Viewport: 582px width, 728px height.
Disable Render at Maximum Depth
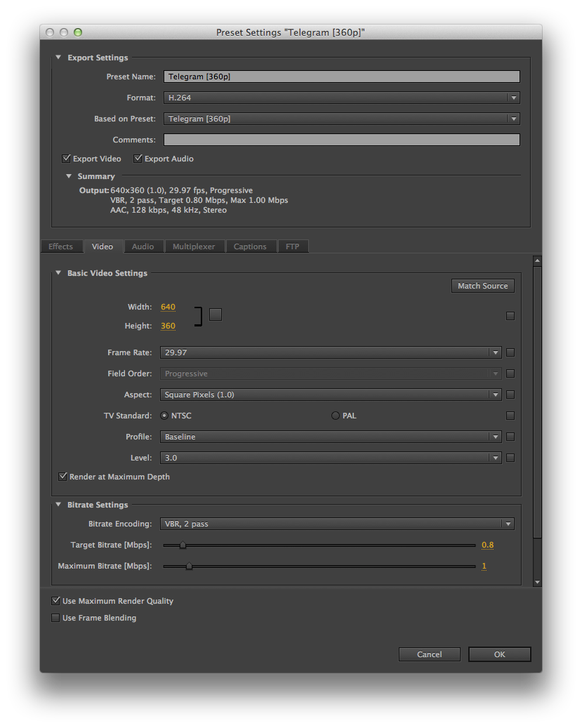click(62, 477)
